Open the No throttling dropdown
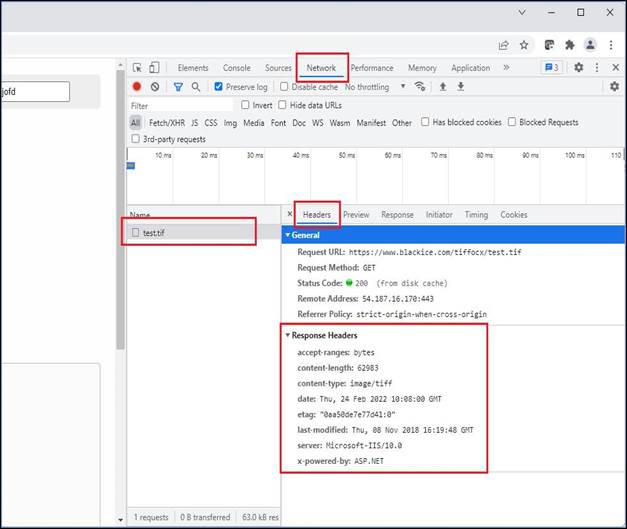The image size is (627, 529). (375, 87)
